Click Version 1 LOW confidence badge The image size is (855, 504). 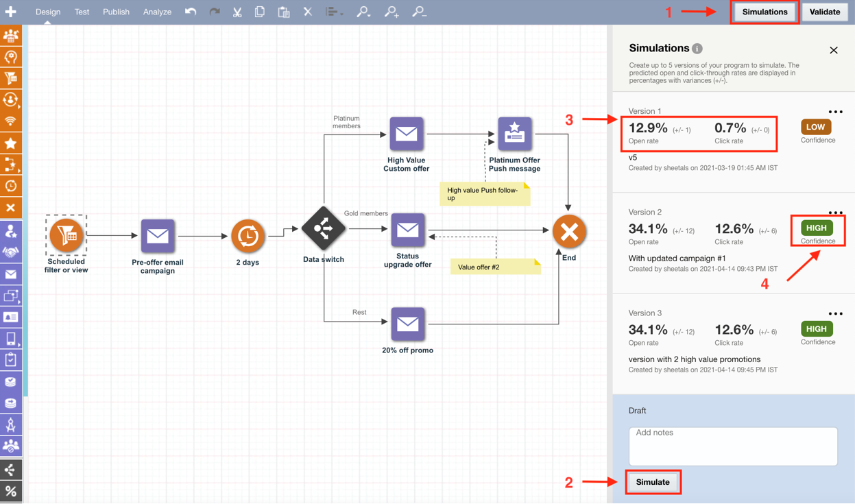816,127
